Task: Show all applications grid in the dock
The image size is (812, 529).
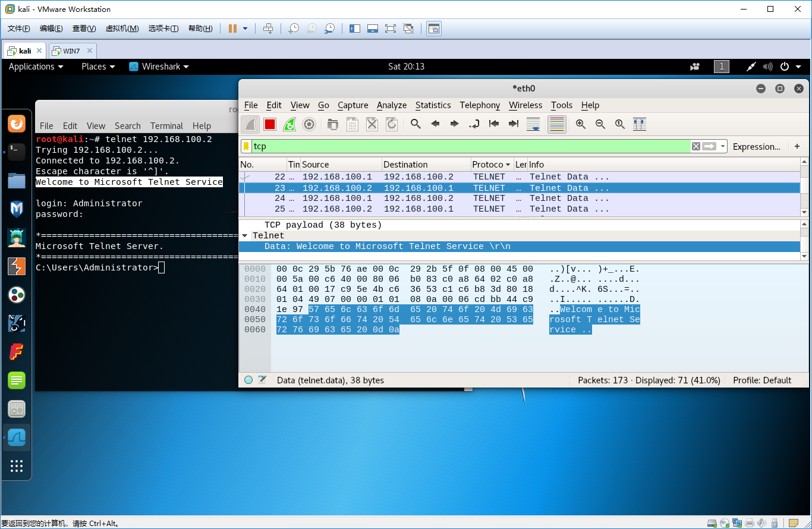Action: [17, 465]
